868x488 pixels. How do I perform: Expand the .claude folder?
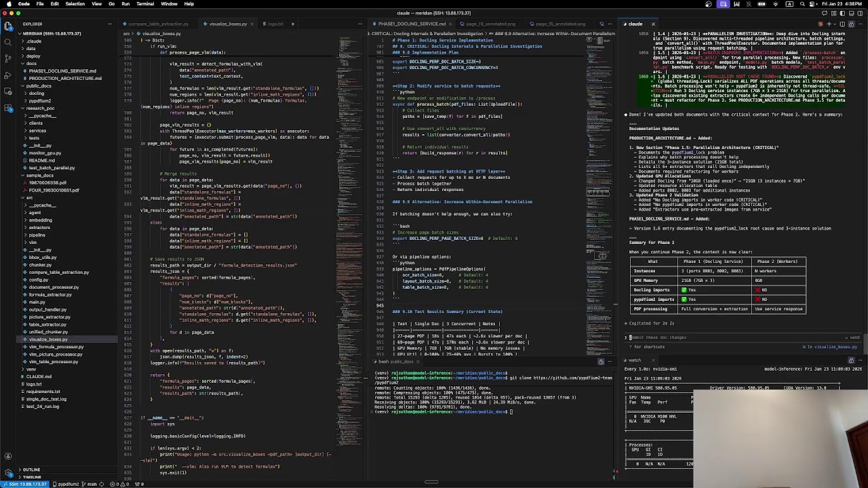pos(34,41)
